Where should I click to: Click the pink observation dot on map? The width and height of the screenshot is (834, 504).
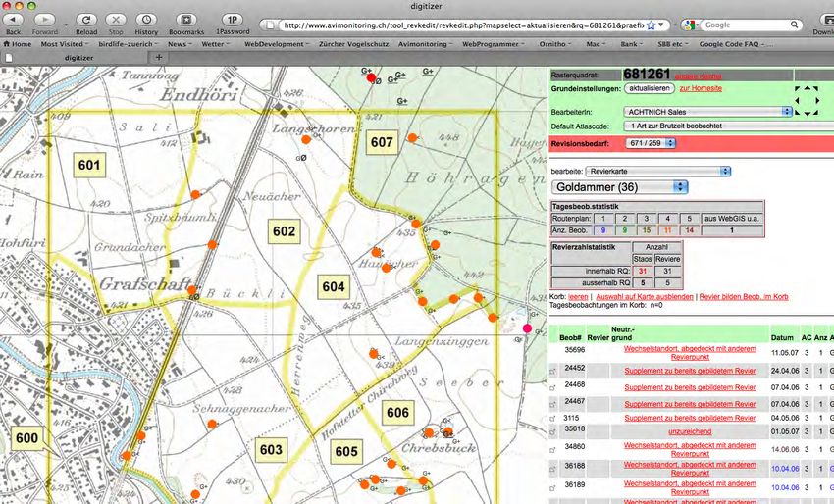(528, 328)
